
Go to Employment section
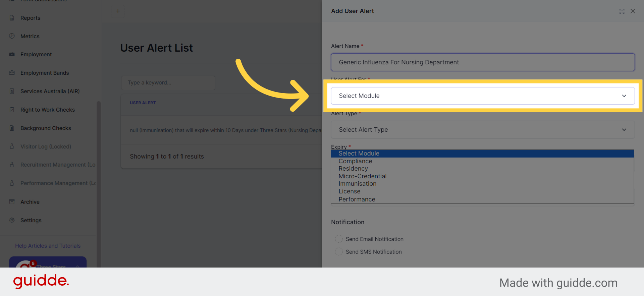[36, 54]
